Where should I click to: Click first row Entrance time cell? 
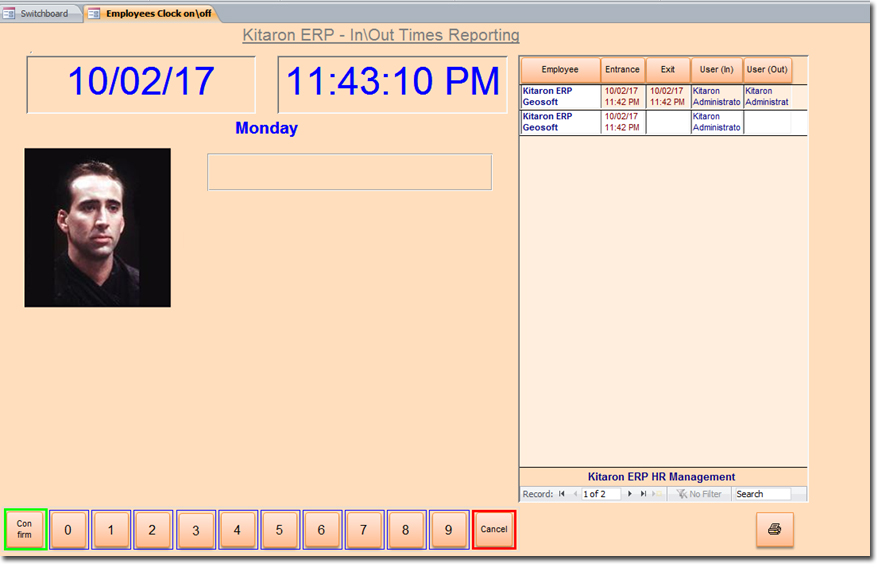click(623, 97)
